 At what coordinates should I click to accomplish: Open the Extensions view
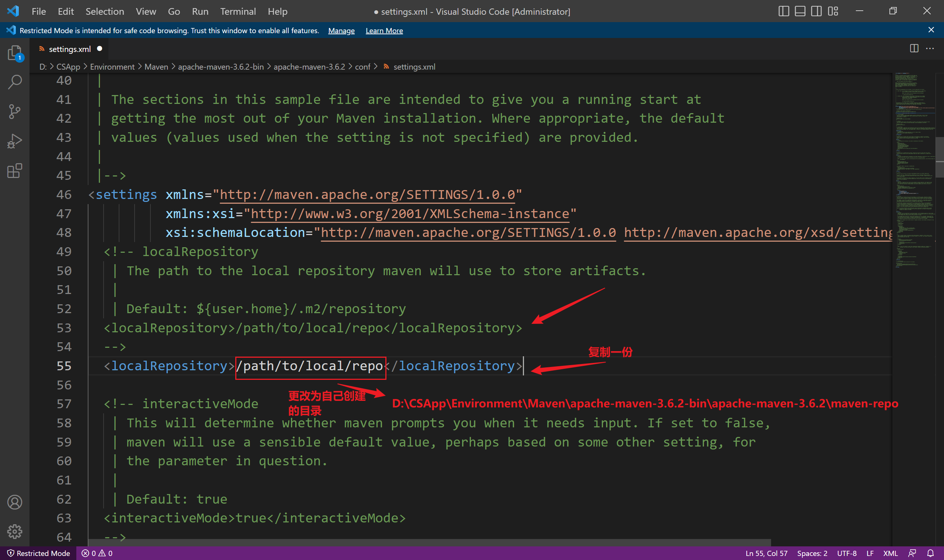point(15,171)
